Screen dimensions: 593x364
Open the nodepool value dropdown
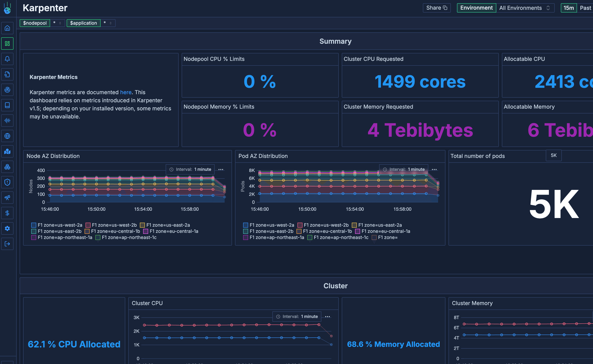coord(57,23)
